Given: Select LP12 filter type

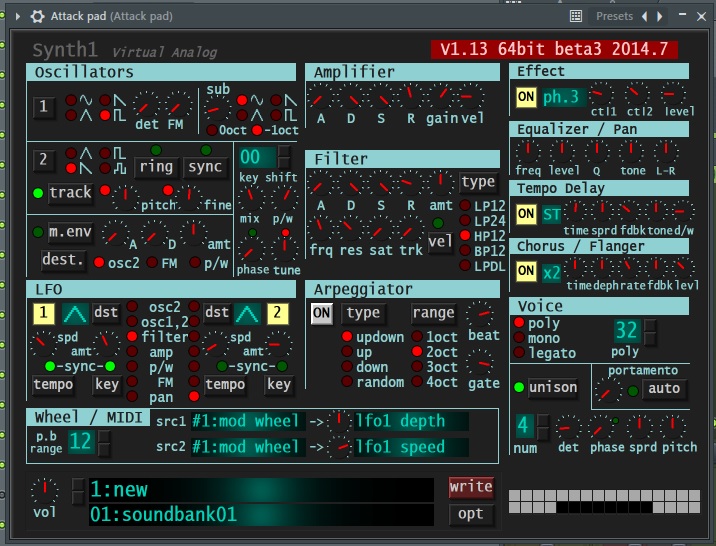Looking at the screenshot, I should click(x=465, y=205).
